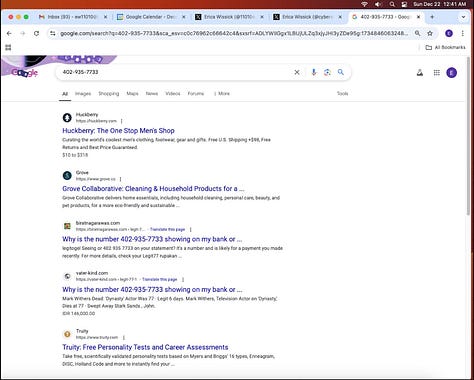Open more options for vater-kind.com result
This screenshot has height=380, width=474.
tap(183, 279)
